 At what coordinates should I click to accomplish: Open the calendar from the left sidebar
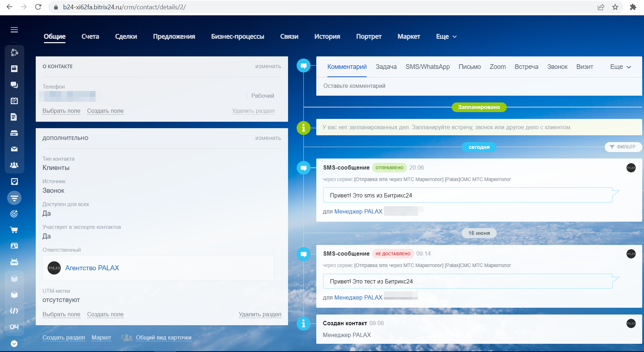[14, 101]
